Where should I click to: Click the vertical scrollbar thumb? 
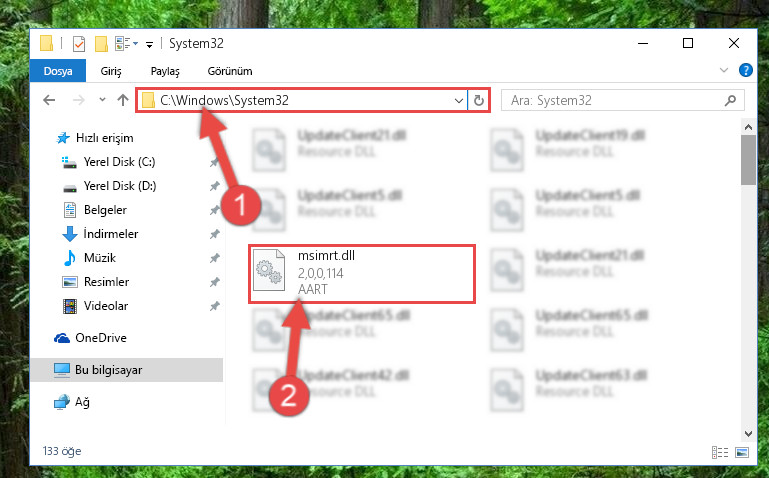(748, 160)
